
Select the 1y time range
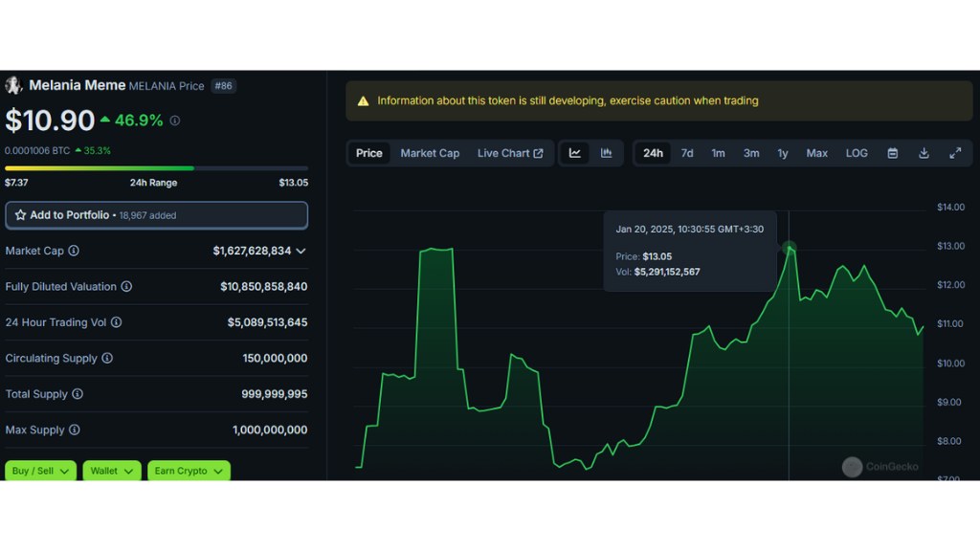coord(783,153)
